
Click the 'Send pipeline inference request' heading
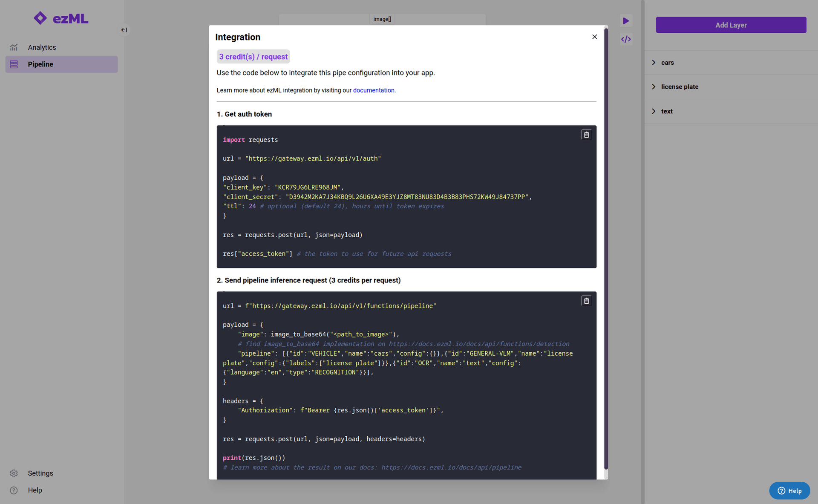308,280
